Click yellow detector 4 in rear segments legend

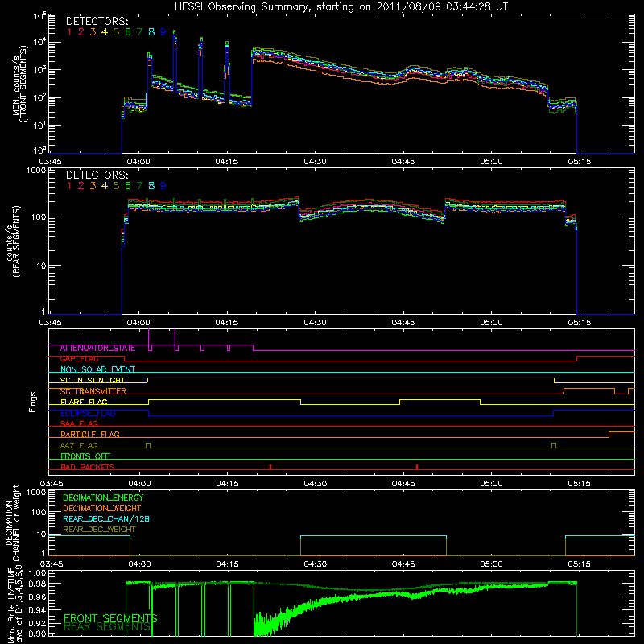click(105, 186)
